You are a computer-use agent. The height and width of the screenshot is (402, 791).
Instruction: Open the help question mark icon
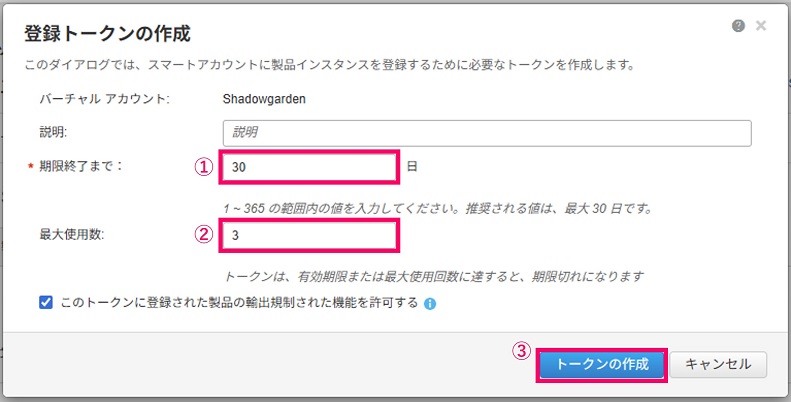click(738, 26)
